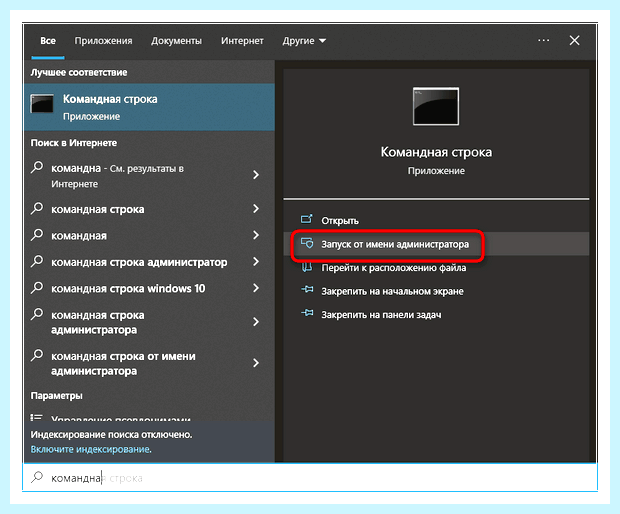Click large Командная строка preview thumbnail
Image resolution: width=620 pixels, height=514 pixels.
pos(436,106)
